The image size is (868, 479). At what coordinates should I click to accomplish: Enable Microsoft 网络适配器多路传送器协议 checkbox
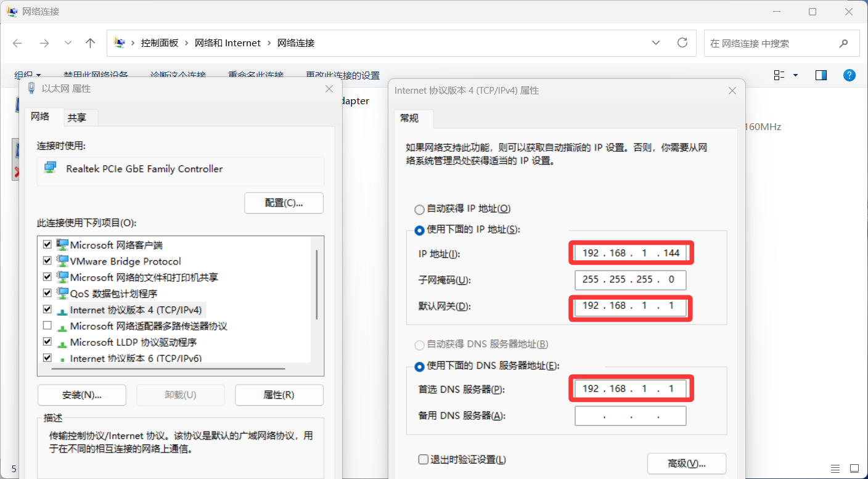(x=47, y=325)
